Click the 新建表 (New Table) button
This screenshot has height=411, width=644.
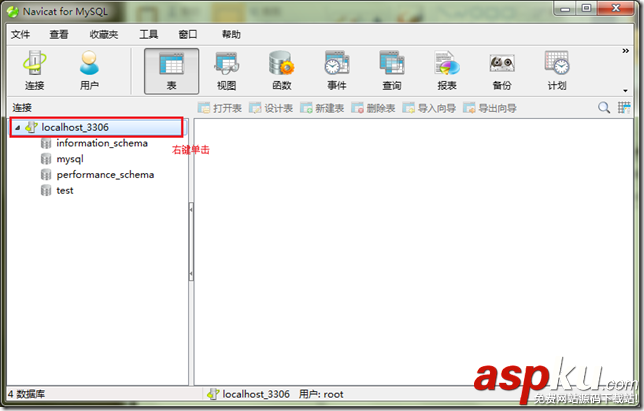[322, 108]
